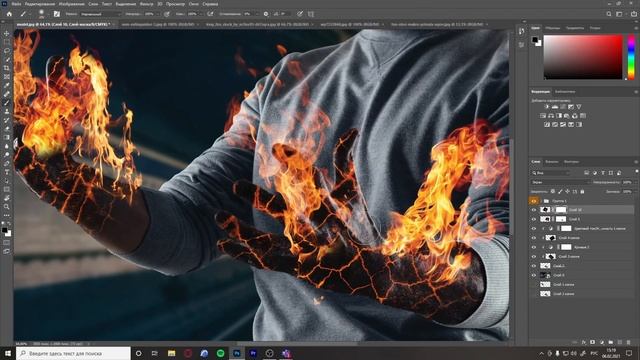Pick a color in the color field
Viewport: 640px width, 360px height.
coord(583,57)
